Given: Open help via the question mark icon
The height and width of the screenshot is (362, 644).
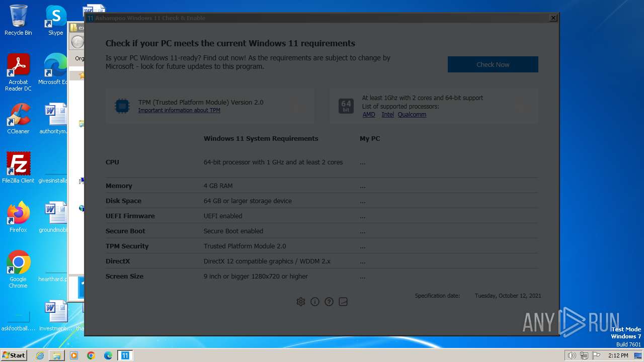Looking at the screenshot, I should coord(329,302).
